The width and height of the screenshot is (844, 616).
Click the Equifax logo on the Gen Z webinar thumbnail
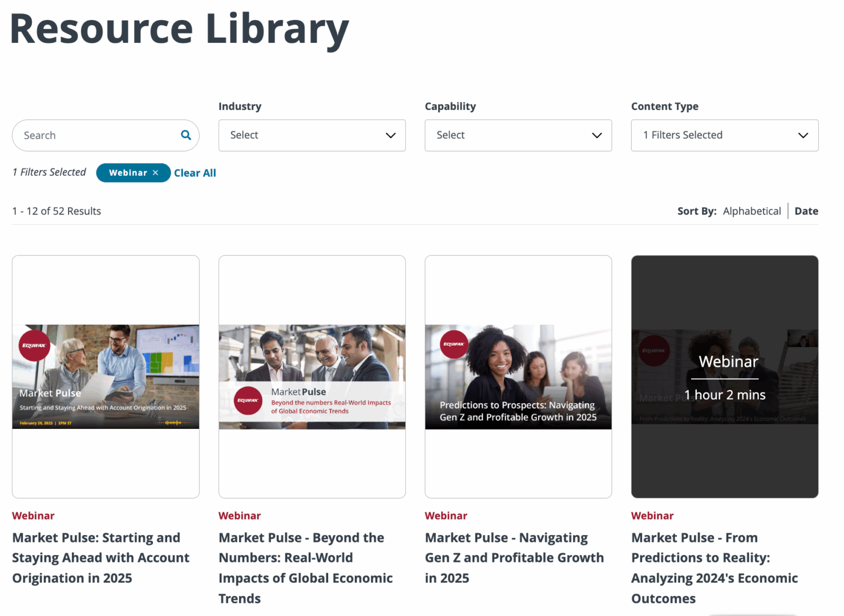[453, 344]
